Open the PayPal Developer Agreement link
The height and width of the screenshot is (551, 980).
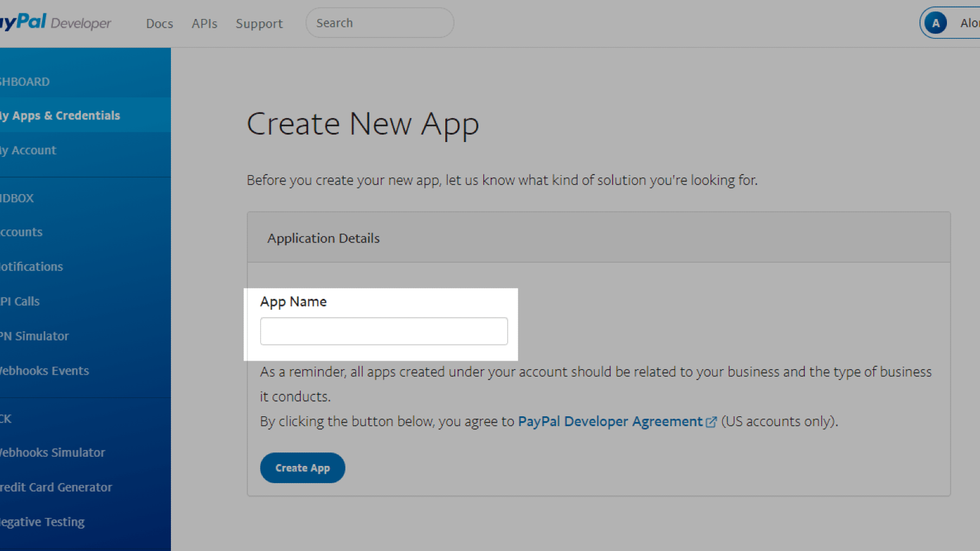point(610,422)
